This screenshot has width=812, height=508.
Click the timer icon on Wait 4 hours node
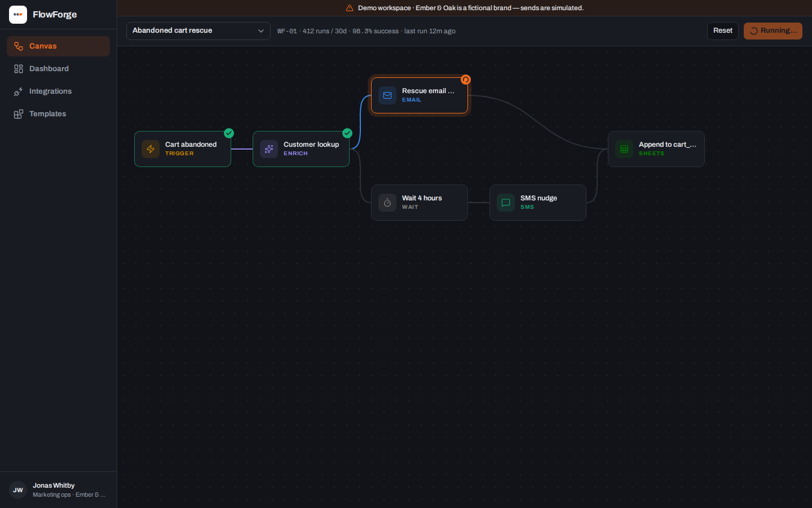[387, 203]
